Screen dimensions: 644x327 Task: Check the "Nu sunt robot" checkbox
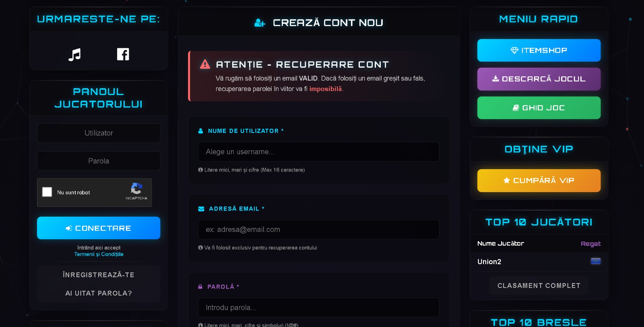tap(47, 192)
